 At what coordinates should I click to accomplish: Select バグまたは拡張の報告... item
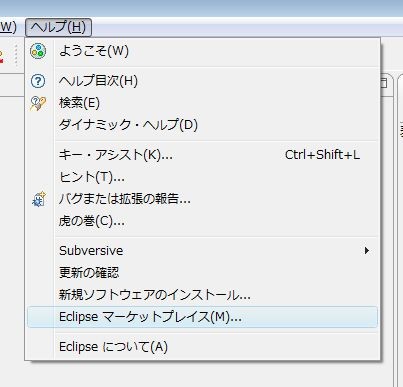point(203,199)
